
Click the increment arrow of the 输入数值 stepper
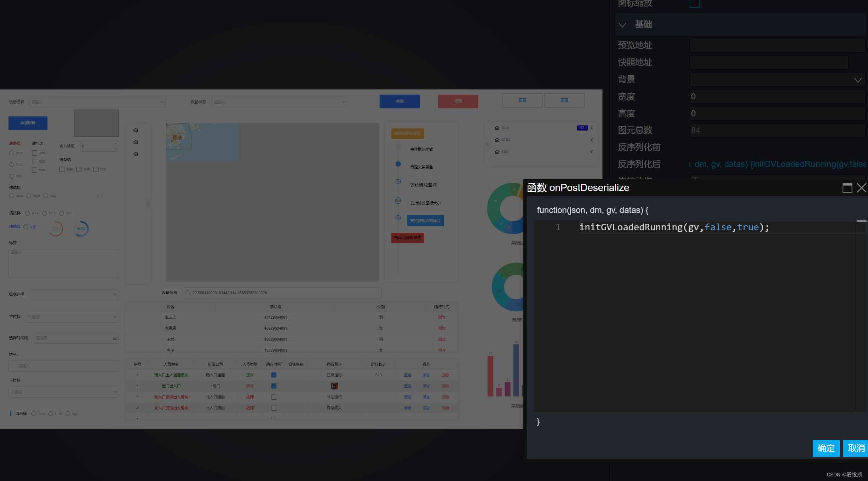(115, 144)
